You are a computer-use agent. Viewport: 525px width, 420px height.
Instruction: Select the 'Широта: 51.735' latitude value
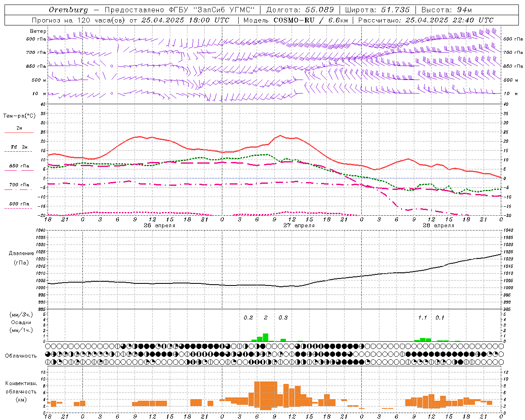(x=377, y=10)
